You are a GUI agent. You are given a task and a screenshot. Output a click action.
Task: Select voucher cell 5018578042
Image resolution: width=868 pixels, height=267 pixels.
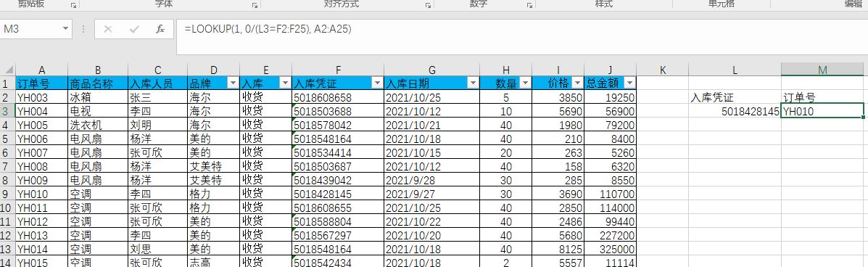click(x=338, y=126)
